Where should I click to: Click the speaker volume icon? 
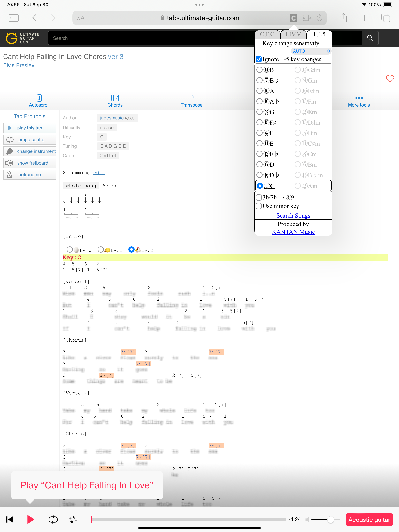point(307,519)
